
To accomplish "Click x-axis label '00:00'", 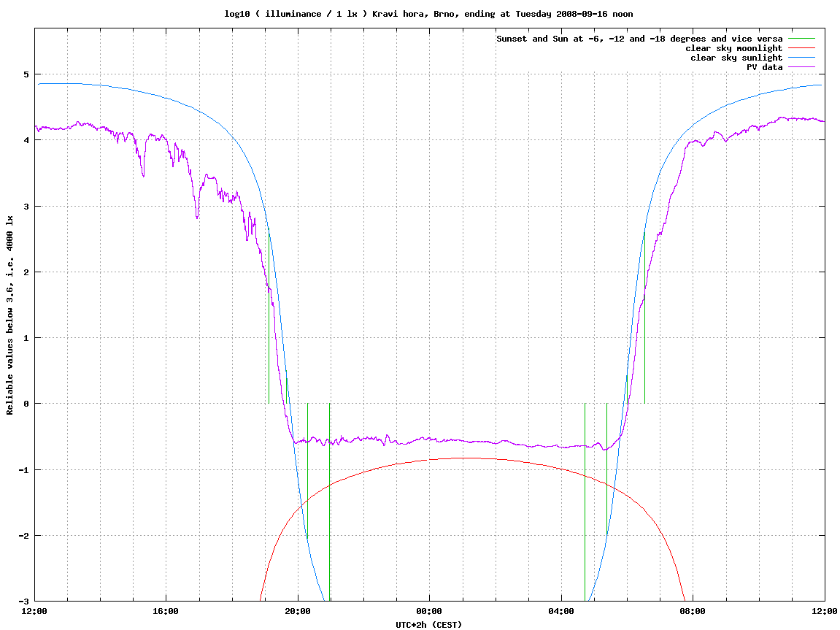I will coord(430,611).
